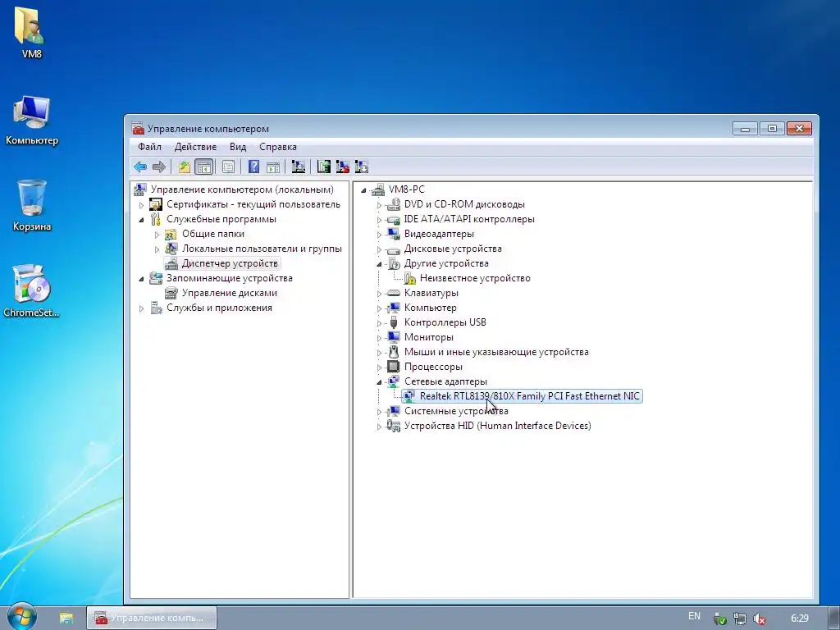Select the Общие папки label
This screenshot has width=840, height=630.
pyautogui.click(x=213, y=234)
